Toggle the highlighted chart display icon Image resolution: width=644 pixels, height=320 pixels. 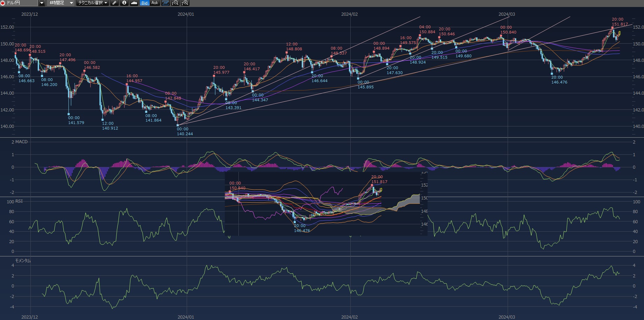coord(165,3)
